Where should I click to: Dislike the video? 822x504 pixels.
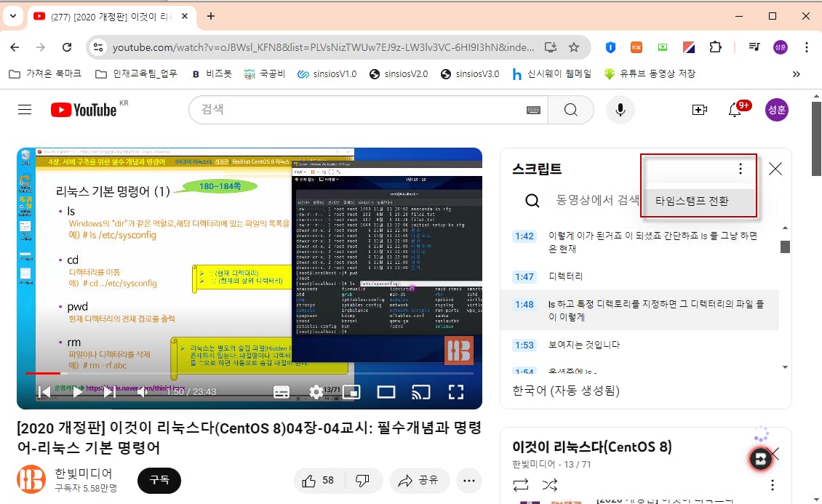point(363,481)
